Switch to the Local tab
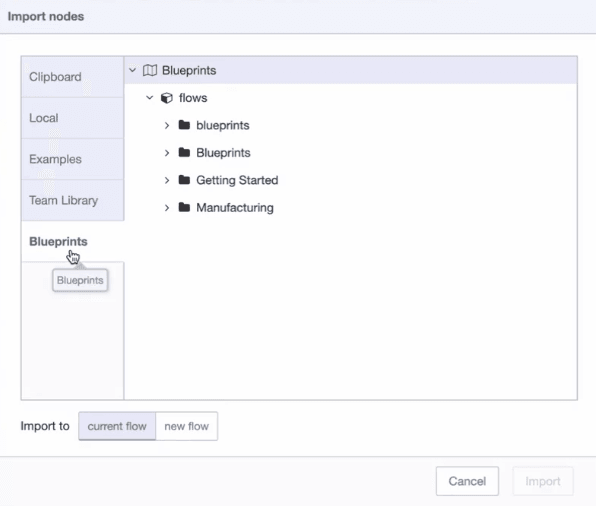596x506 pixels. [73, 118]
